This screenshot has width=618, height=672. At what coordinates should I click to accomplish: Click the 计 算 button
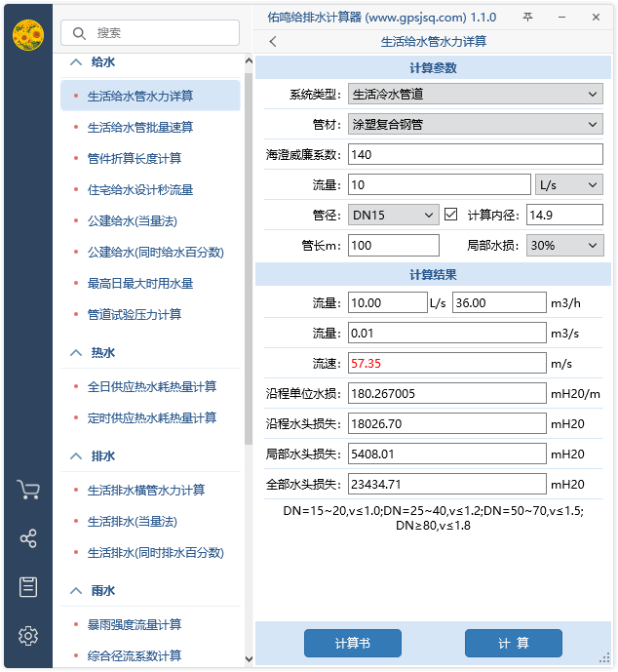pyautogui.click(x=514, y=643)
